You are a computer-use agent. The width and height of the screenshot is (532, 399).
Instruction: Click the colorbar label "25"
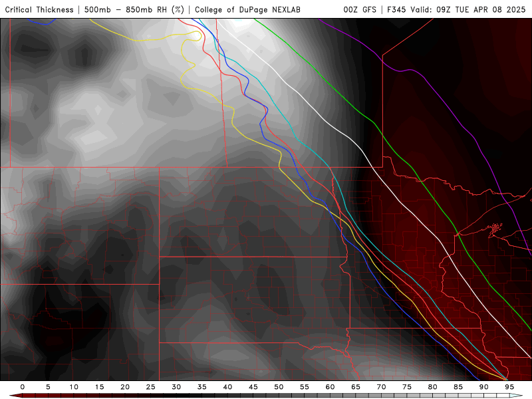coord(150,387)
